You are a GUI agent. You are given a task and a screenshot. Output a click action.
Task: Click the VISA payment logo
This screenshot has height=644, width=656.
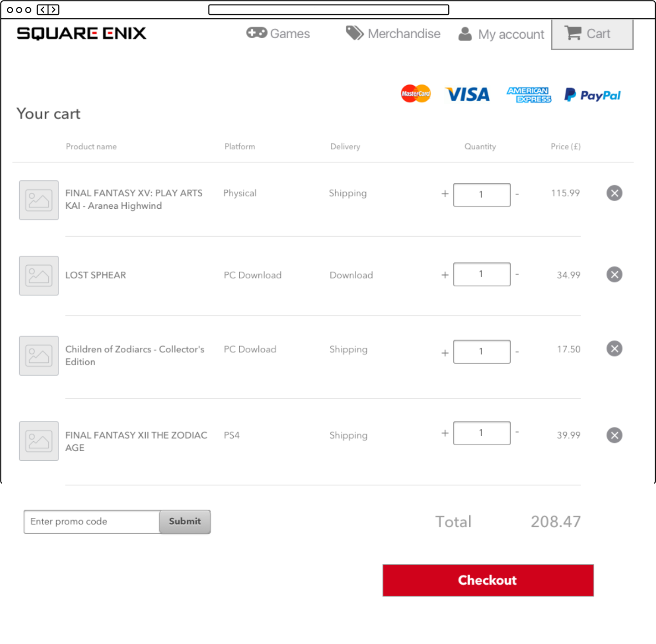point(467,94)
